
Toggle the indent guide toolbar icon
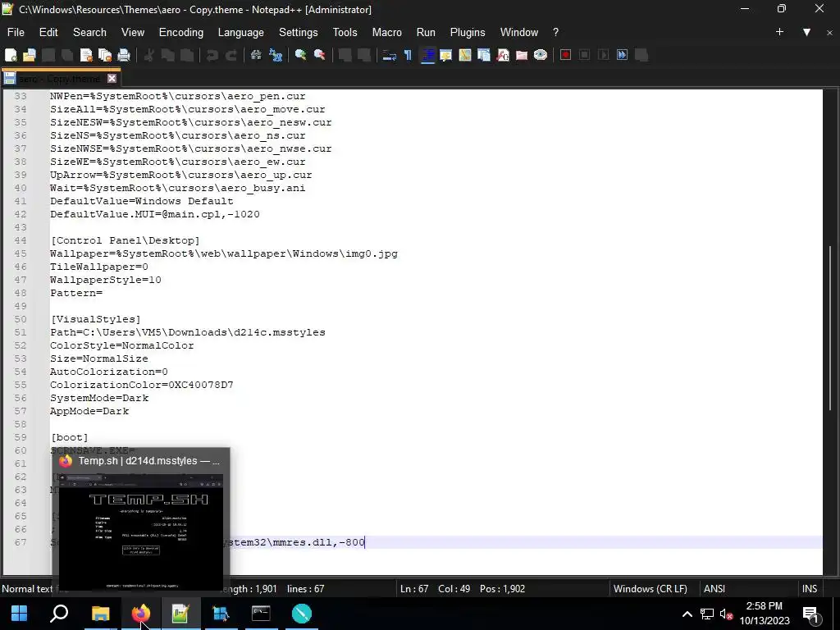click(x=427, y=55)
